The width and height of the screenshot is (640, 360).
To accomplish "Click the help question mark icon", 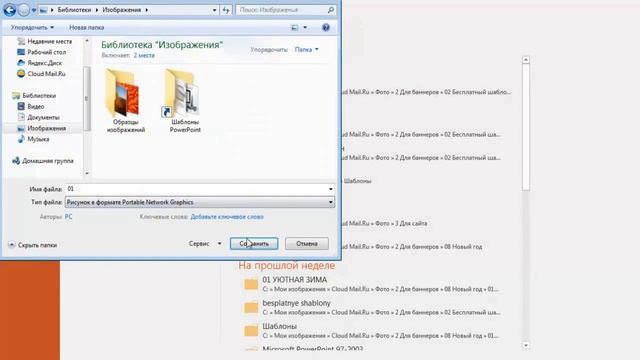I will 326,27.
